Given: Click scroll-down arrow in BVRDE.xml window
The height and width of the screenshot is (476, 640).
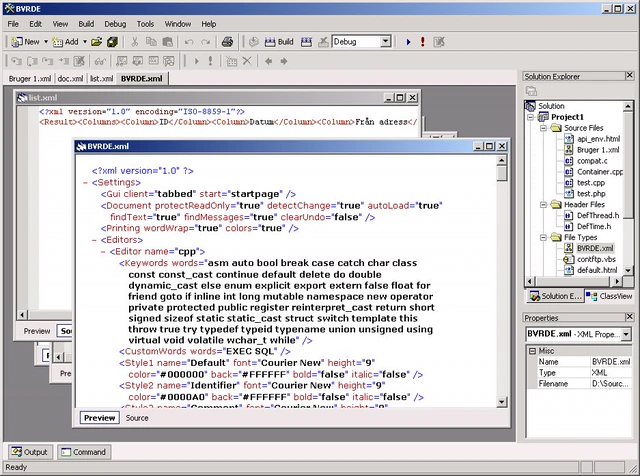Looking at the screenshot, I should coord(502,402).
